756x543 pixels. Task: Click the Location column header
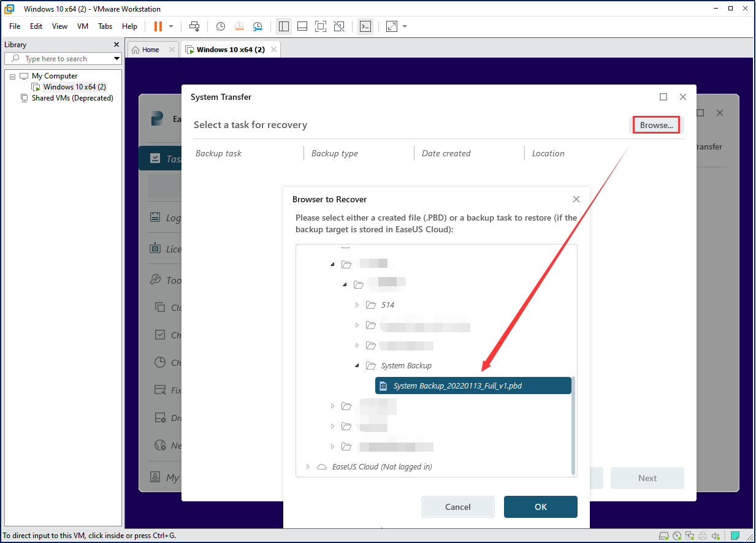(548, 153)
